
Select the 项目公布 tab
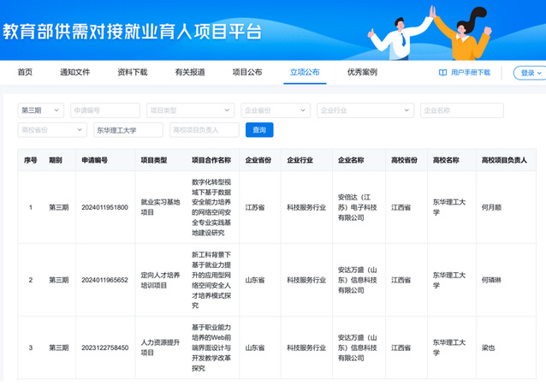click(x=247, y=73)
